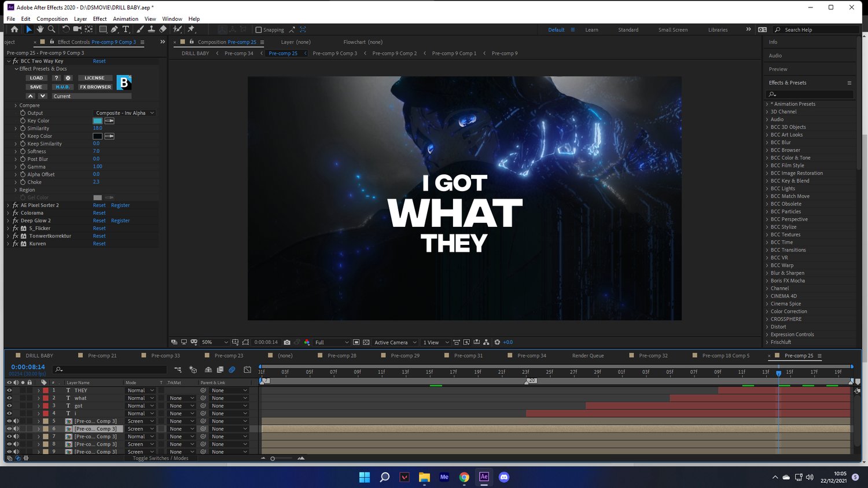Viewport: 868px width, 488px height.
Task: Select the Hand tool
Action: tap(40, 30)
